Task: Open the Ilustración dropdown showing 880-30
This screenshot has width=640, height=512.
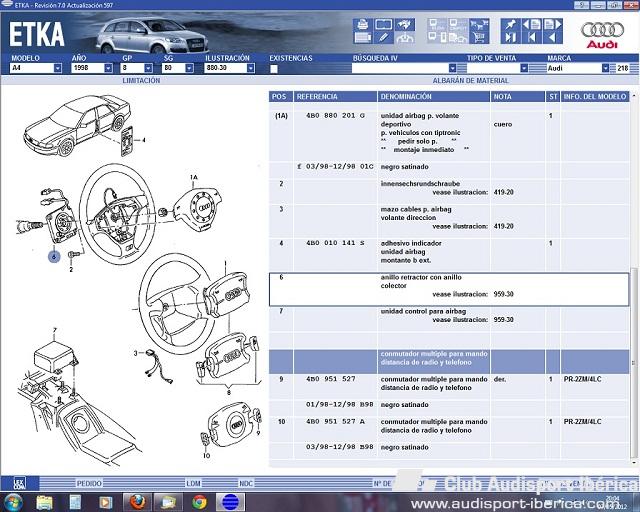Action: 251,68
